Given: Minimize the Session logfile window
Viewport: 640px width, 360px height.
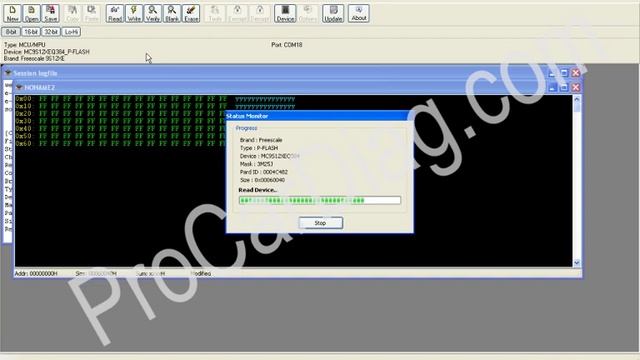Looking at the screenshot, I should pyautogui.click(x=552, y=73).
